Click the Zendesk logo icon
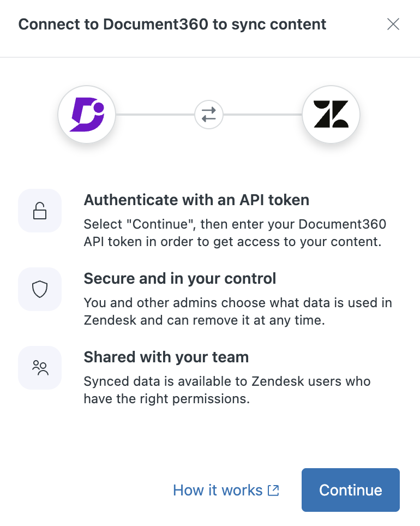 pyautogui.click(x=331, y=115)
